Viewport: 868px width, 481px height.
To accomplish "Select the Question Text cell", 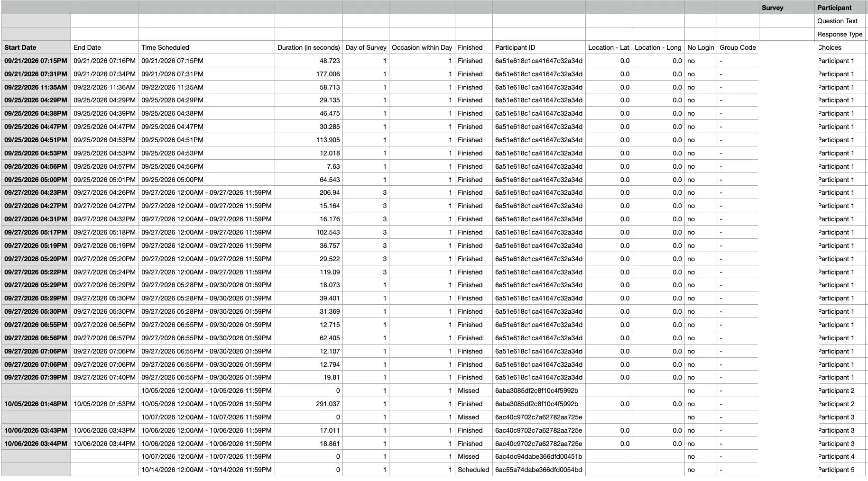I will [840, 21].
